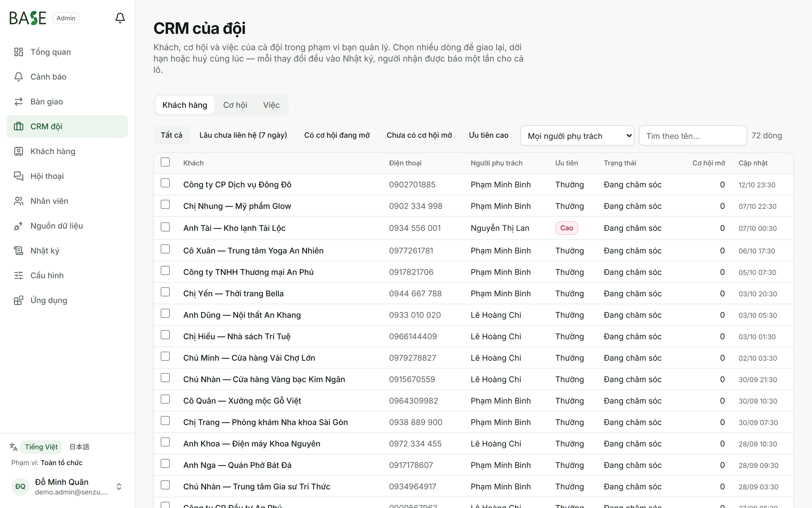The image size is (812, 508).
Task: Click the ĐQ user avatar
Action: [x=20, y=487]
